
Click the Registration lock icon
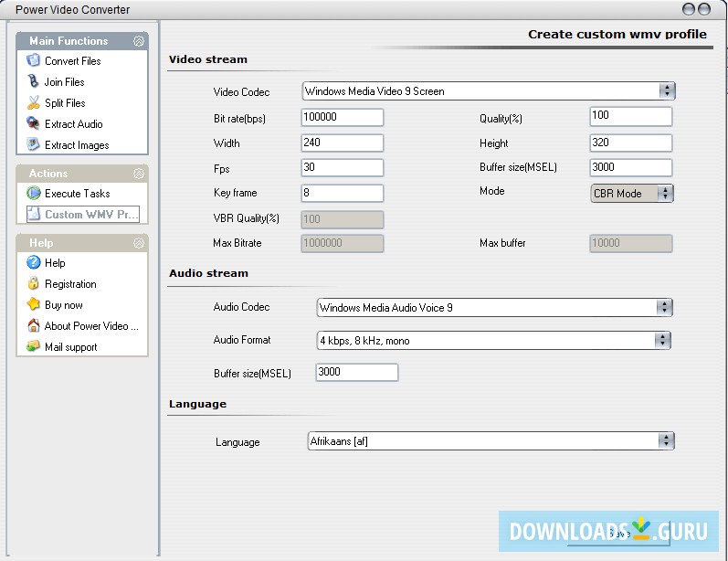tap(34, 283)
